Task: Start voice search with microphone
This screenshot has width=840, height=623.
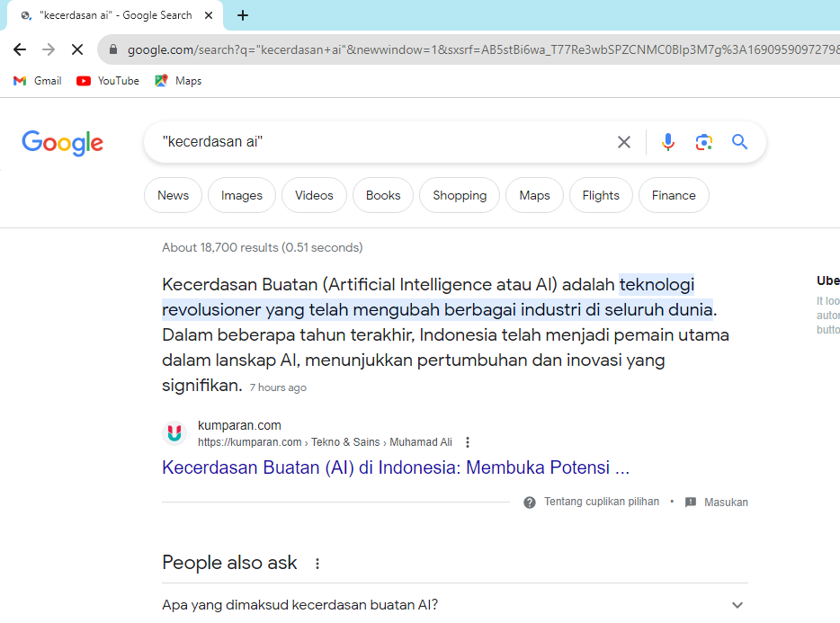Action: tap(667, 142)
